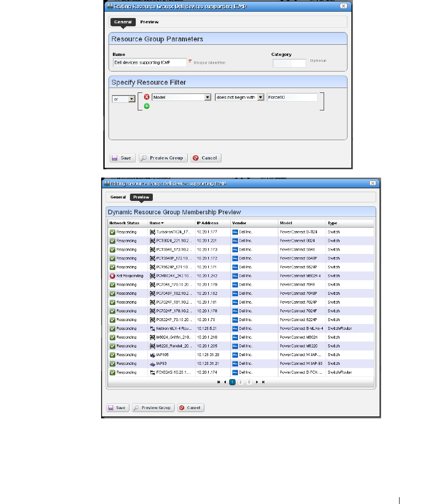The width and height of the screenshot is (438, 504).
Task: Click switch icon for PCT5548_173 row
Action: click(x=152, y=250)
